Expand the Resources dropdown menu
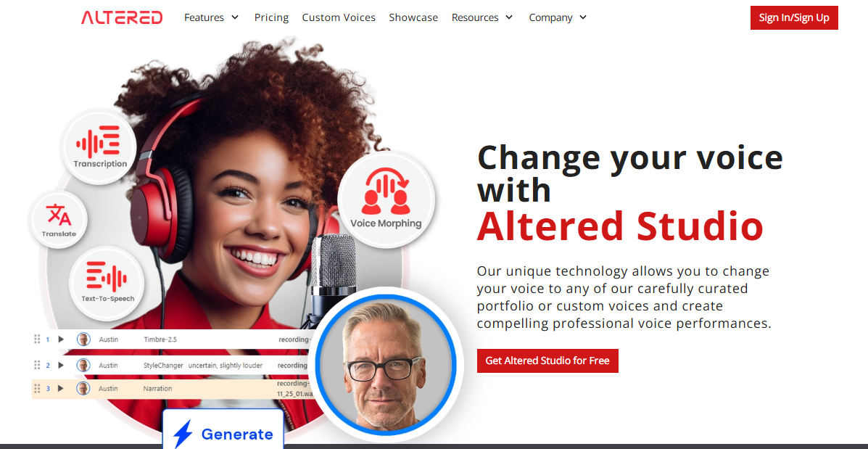The image size is (868, 449). 482,17
